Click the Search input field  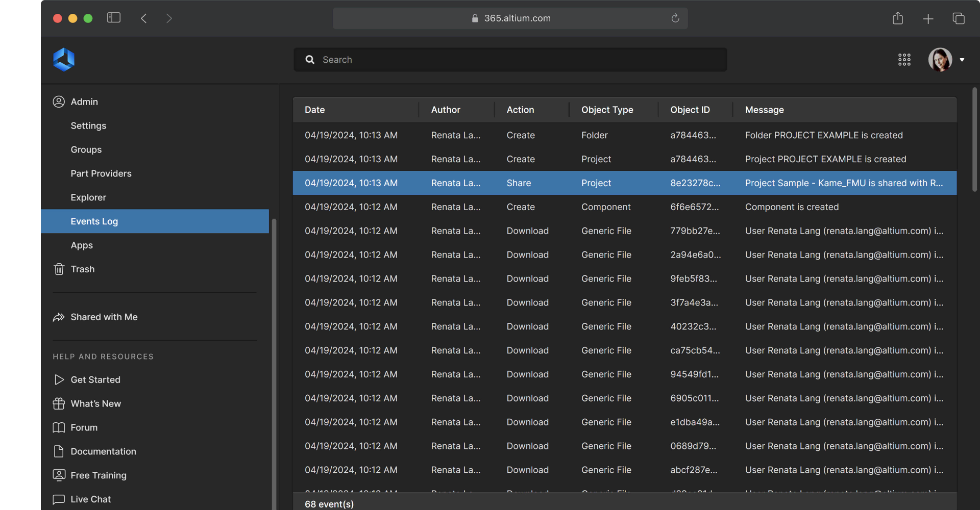coord(510,60)
